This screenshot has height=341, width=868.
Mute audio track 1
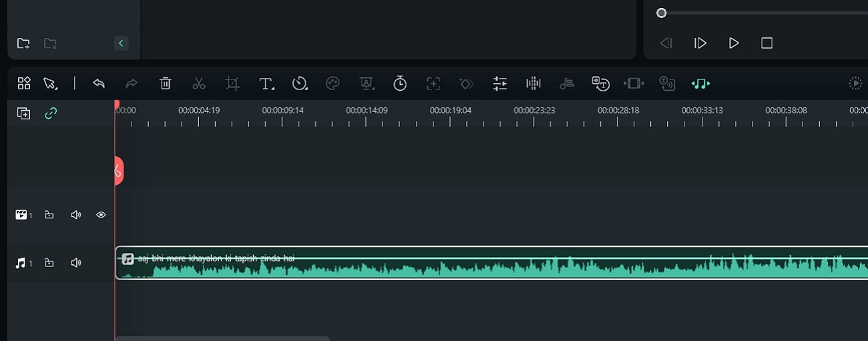(x=75, y=263)
